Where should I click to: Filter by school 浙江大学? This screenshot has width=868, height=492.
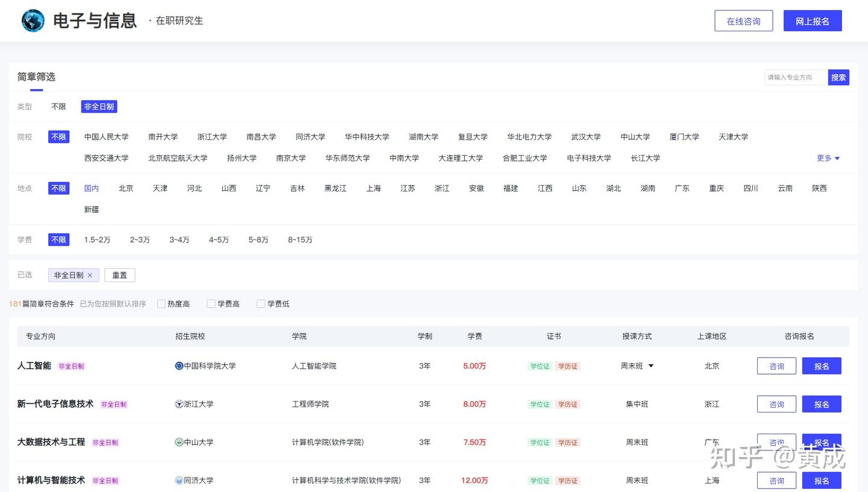click(212, 137)
